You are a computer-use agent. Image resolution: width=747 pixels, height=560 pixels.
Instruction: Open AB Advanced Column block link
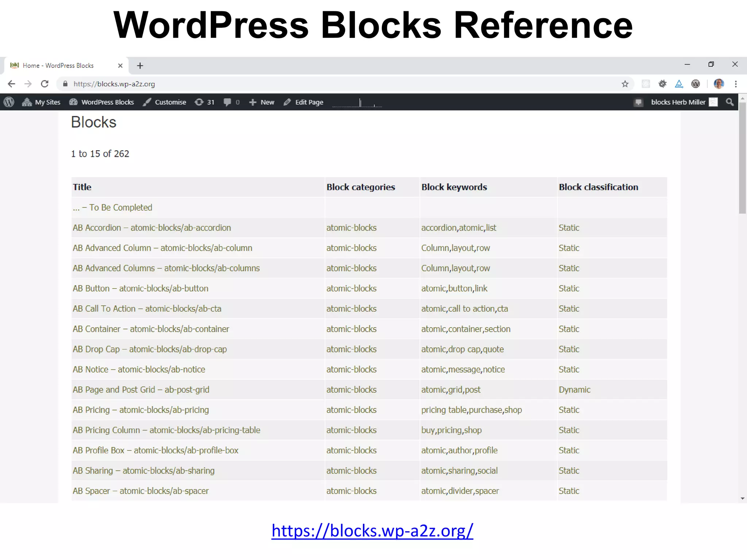tap(162, 248)
